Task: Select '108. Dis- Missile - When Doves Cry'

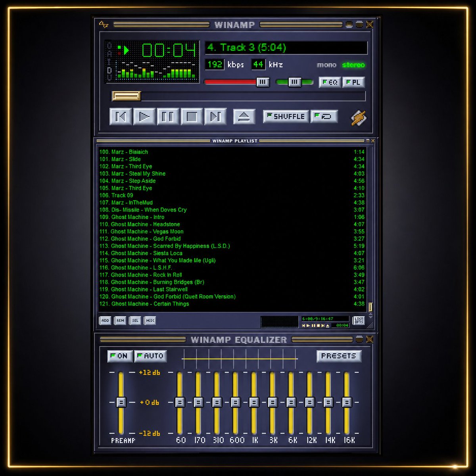Action: (x=232, y=210)
